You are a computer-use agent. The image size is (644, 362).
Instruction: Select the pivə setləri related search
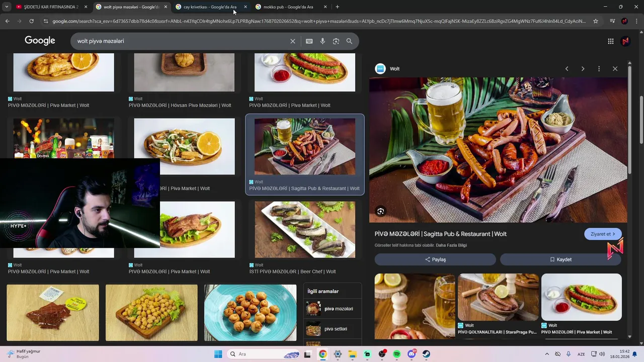coord(333,329)
